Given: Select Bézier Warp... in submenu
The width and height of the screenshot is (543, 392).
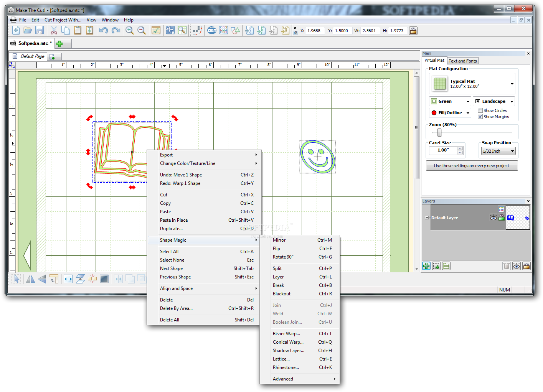Looking at the screenshot, I should pyautogui.click(x=300, y=334).
